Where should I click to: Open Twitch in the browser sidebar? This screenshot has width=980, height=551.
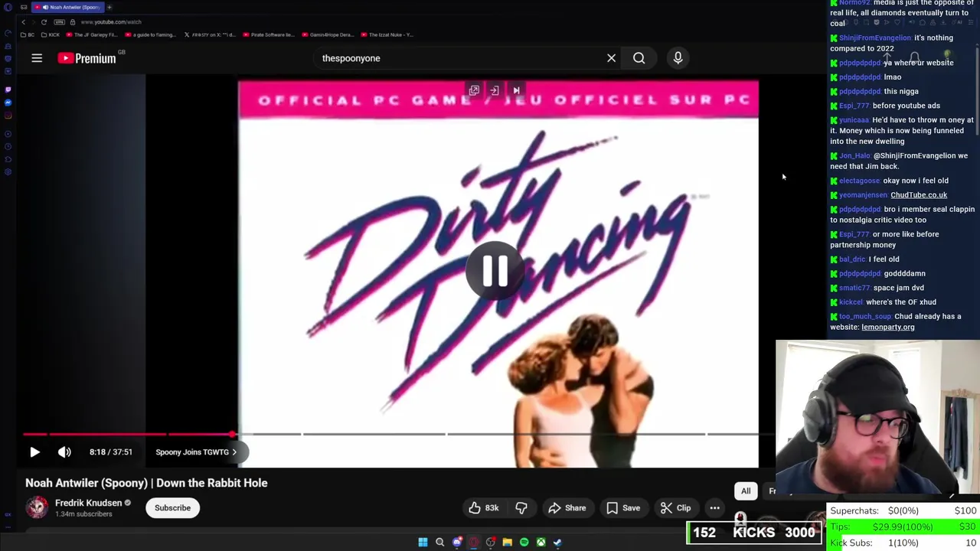pos(8,89)
